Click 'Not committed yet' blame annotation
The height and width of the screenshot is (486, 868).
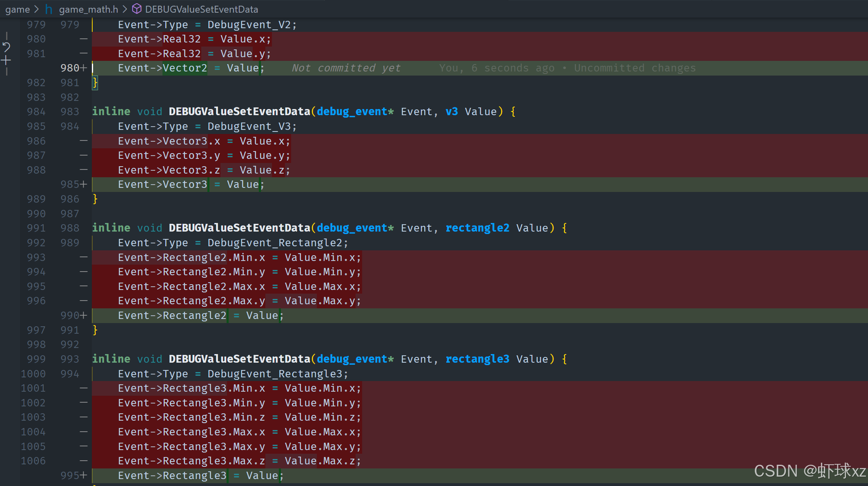pos(346,68)
